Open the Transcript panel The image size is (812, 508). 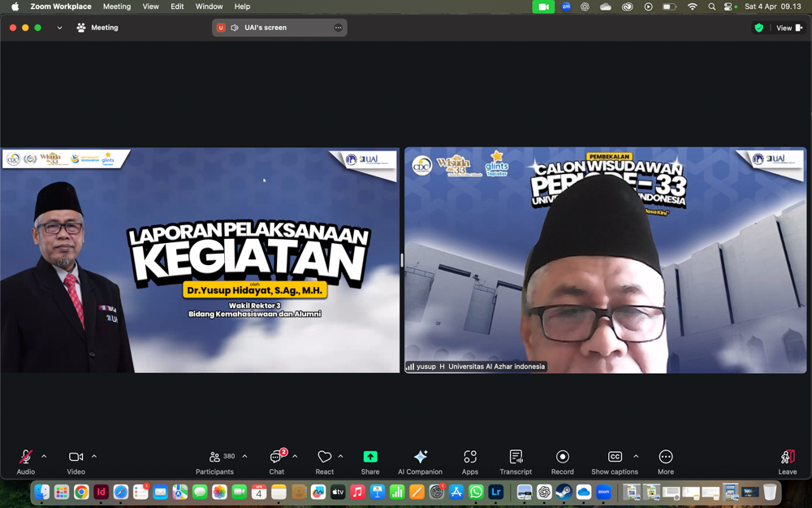(x=516, y=458)
